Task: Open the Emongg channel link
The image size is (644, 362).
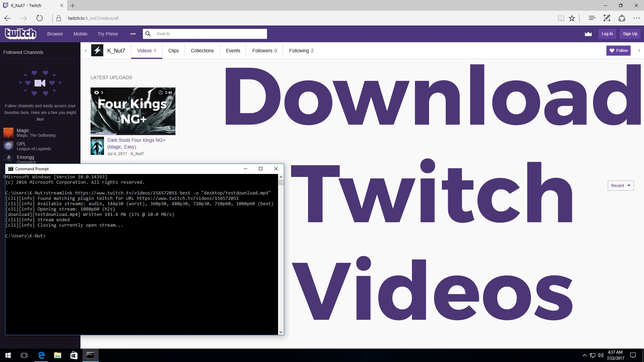Action: (x=25, y=157)
